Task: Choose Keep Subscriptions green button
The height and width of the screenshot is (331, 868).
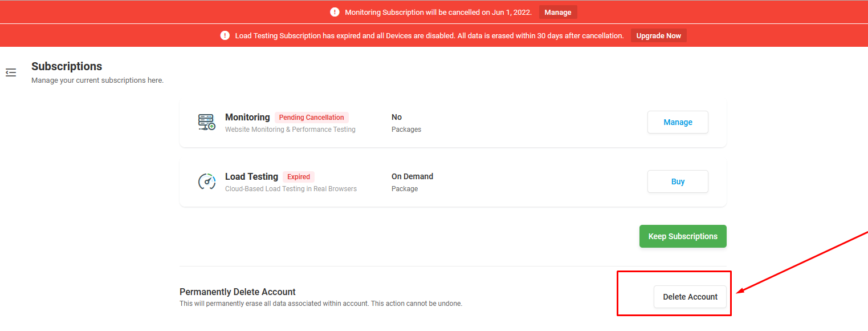Action: pos(683,236)
